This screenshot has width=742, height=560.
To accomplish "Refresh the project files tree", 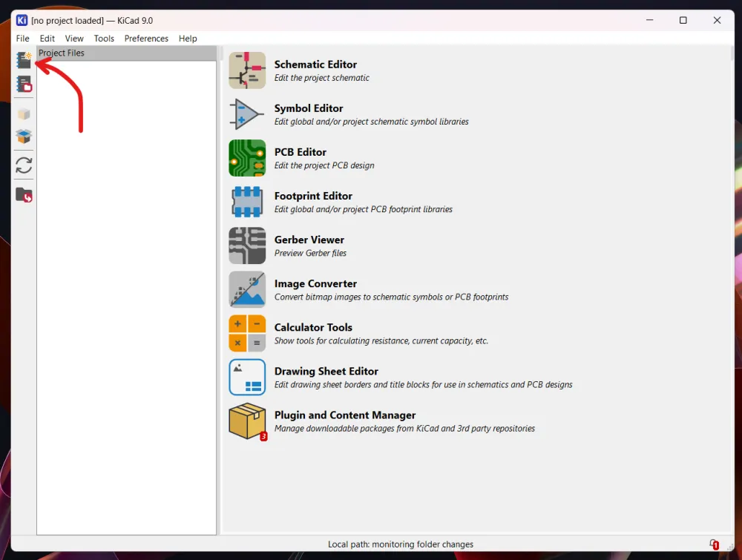I will pos(24,165).
